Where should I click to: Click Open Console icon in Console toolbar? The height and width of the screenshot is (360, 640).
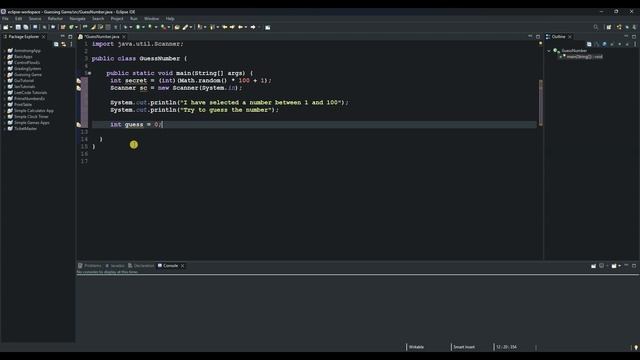[x=614, y=266]
